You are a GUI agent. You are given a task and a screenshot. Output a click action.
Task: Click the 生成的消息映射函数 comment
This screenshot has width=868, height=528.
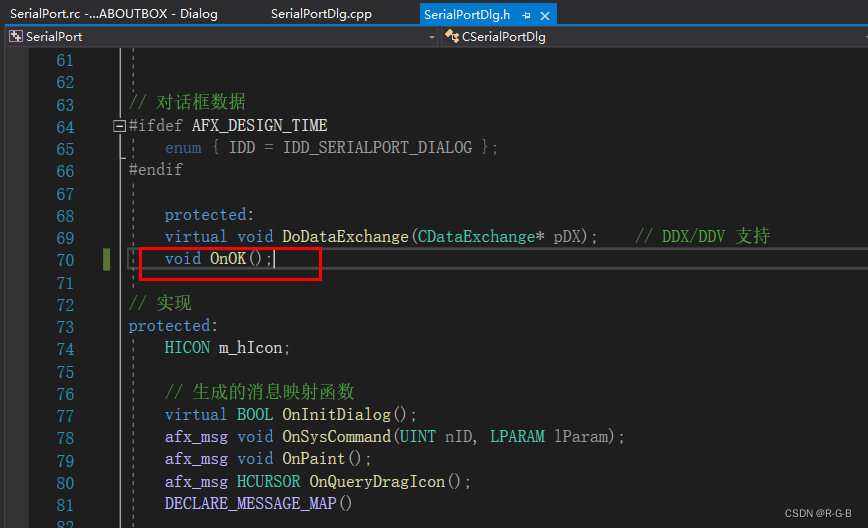[x=260, y=392]
